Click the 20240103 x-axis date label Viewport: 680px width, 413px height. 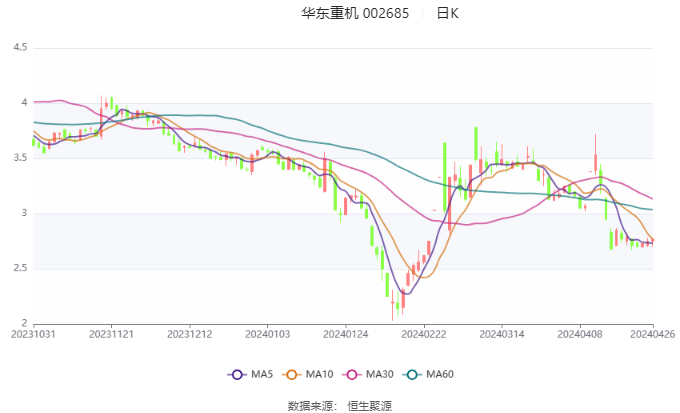point(268,334)
